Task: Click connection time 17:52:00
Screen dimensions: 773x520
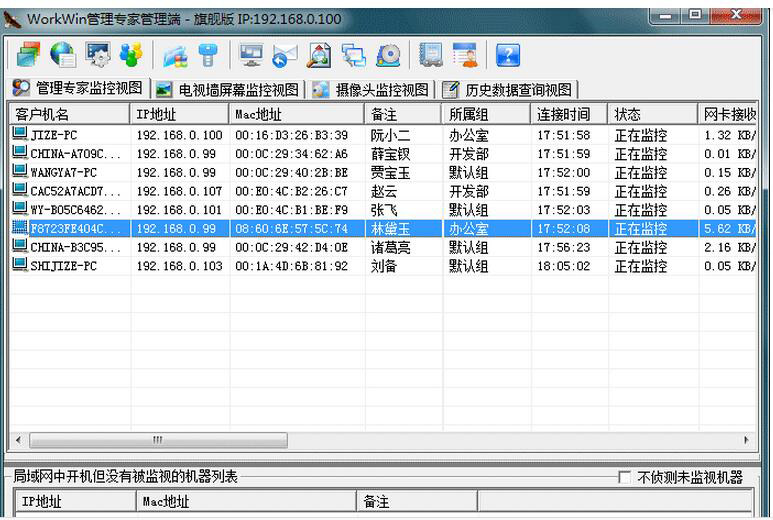Action: pyautogui.click(x=563, y=173)
